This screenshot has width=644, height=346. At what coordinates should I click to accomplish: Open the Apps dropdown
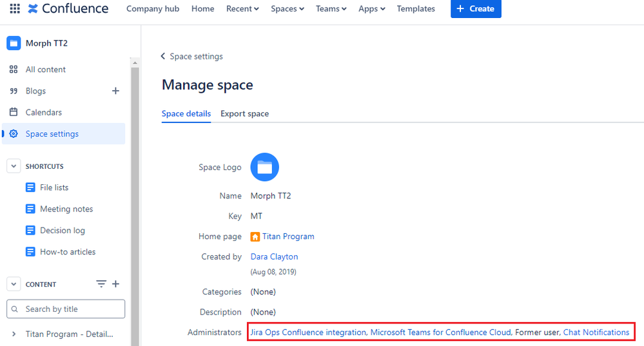(372, 8)
